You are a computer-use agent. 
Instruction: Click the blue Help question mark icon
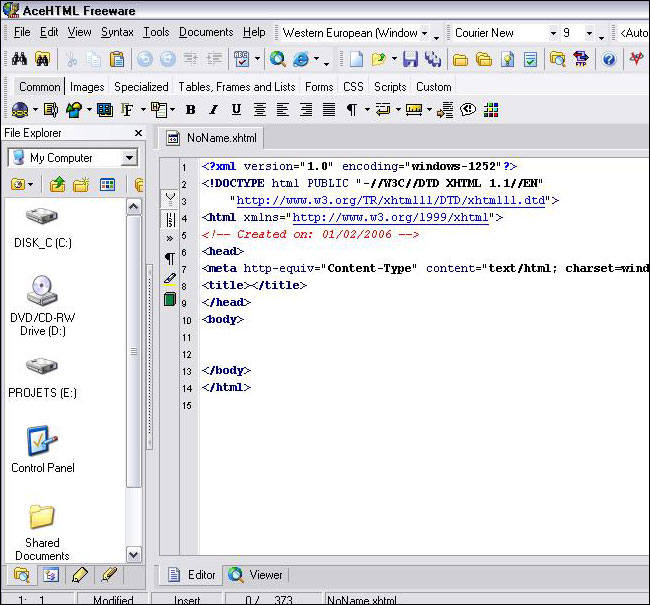coord(608,59)
